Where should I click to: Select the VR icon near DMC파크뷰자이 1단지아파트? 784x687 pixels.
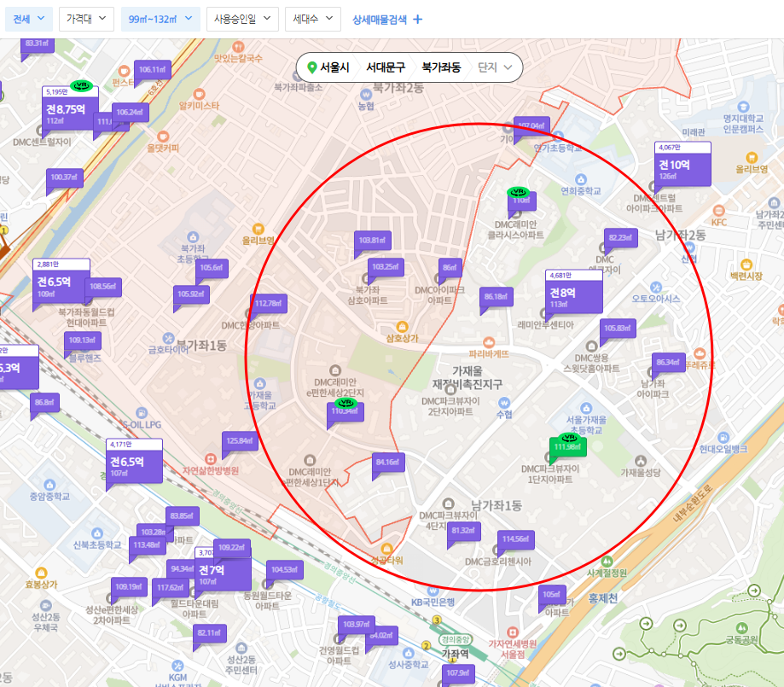tap(567, 440)
